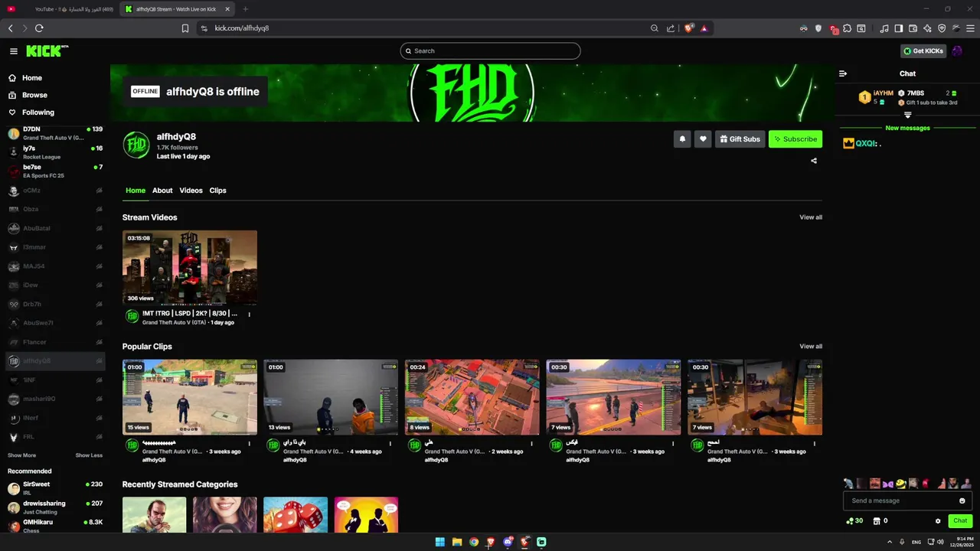
Task: Switch to the Clips tab
Action: coord(218,191)
